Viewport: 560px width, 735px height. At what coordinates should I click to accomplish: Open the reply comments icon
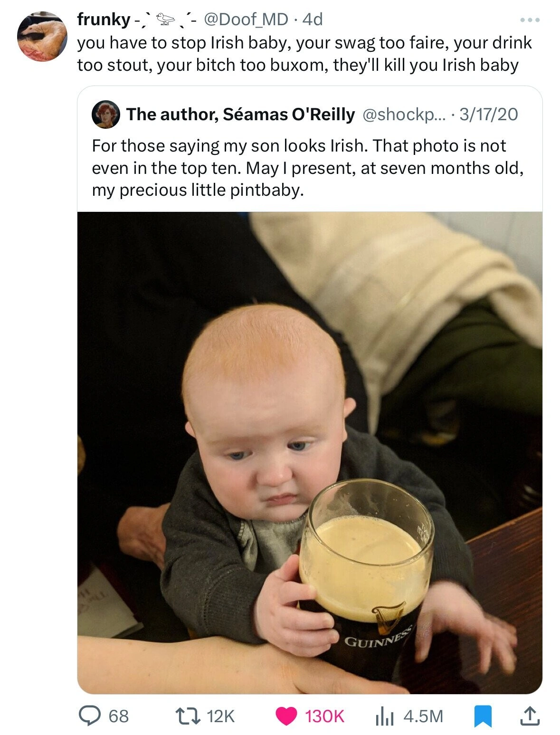click(89, 716)
